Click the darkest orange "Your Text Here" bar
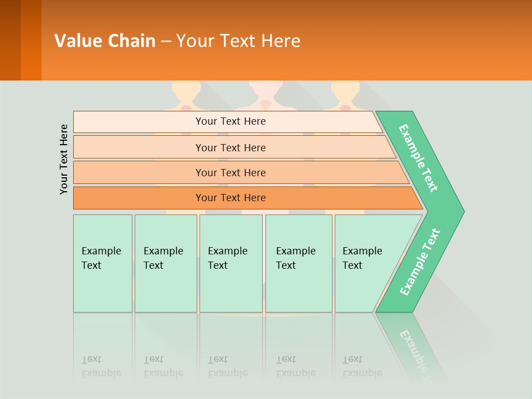This screenshot has height=399, width=532. tap(231, 198)
